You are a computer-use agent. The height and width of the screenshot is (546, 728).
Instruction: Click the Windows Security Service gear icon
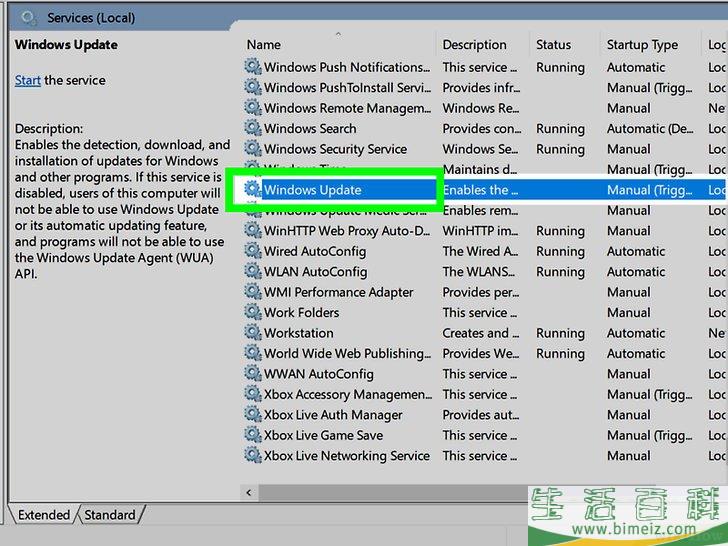[253, 149]
